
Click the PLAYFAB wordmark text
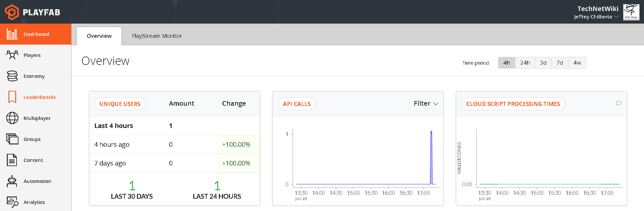pos(41,12)
